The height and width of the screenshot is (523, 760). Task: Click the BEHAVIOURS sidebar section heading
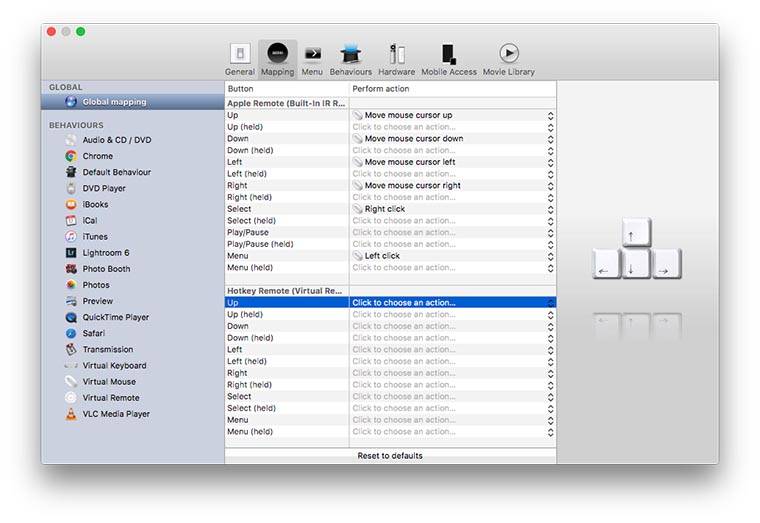pyautogui.click(x=76, y=125)
